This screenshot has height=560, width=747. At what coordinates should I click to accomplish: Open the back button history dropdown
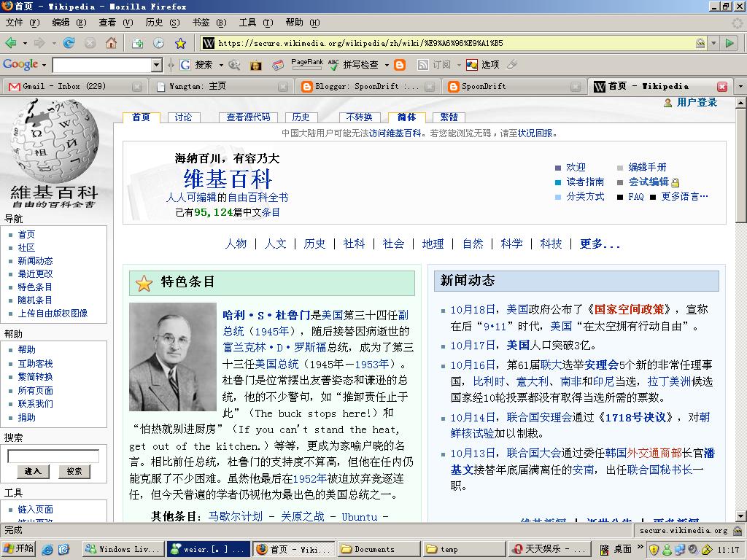[25, 43]
